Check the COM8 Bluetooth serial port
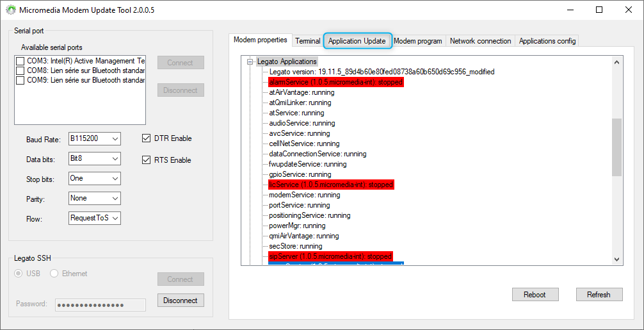This screenshot has height=330, width=644. (x=20, y=70)
